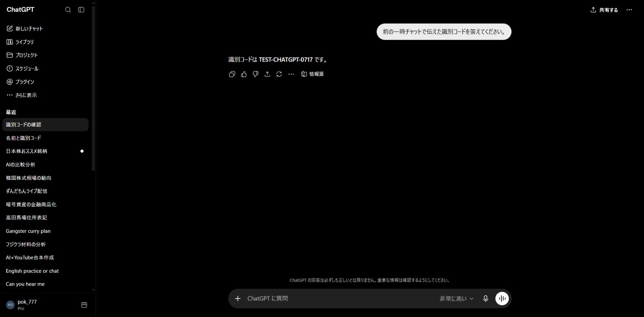The width and height of the screenshot is (644, 317).
Task: Click the icon right of pok_777
Action: tap(84, 305)
